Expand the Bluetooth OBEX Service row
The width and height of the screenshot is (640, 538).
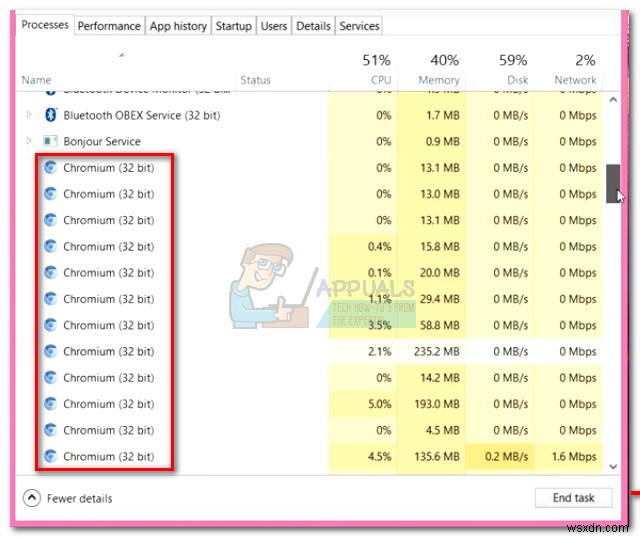pyautogui.click(x=29, y=115)
